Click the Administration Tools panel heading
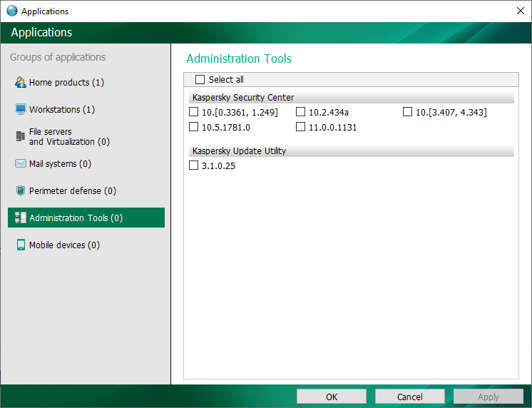 pos(239,58)
